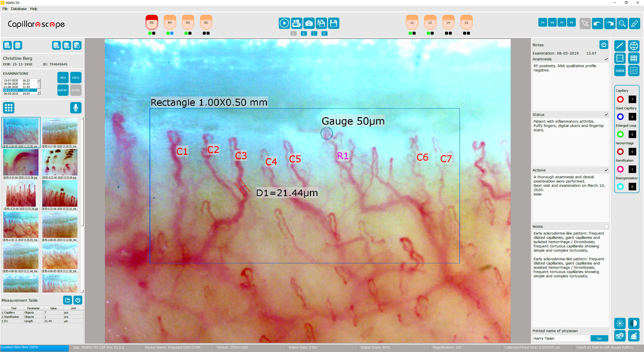Click the Sign button
Viewport: 644px width, 352px height.
(x=599, y=338)
